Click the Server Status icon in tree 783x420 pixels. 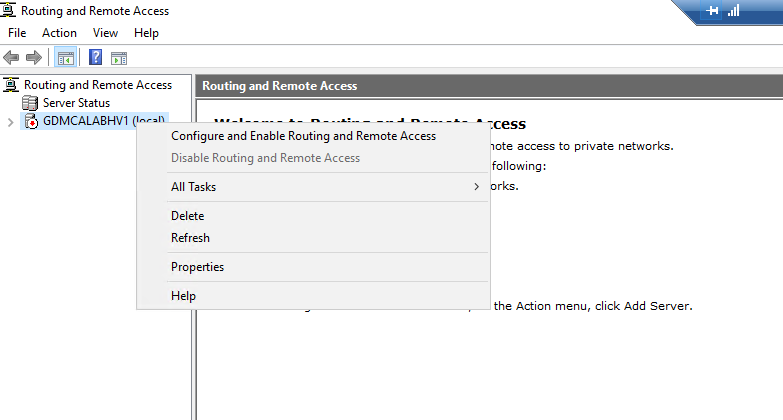[x=30, y=103]
